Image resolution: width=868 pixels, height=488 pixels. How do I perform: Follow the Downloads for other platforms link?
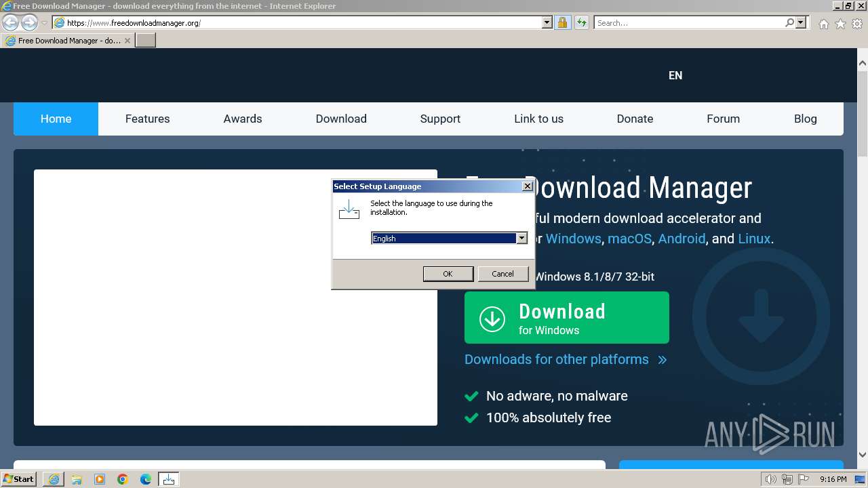coord(566,359)
